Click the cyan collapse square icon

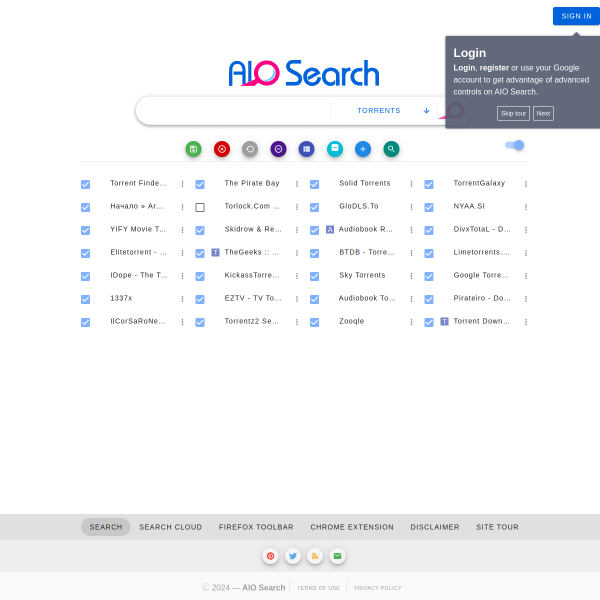tap(335, 149)
